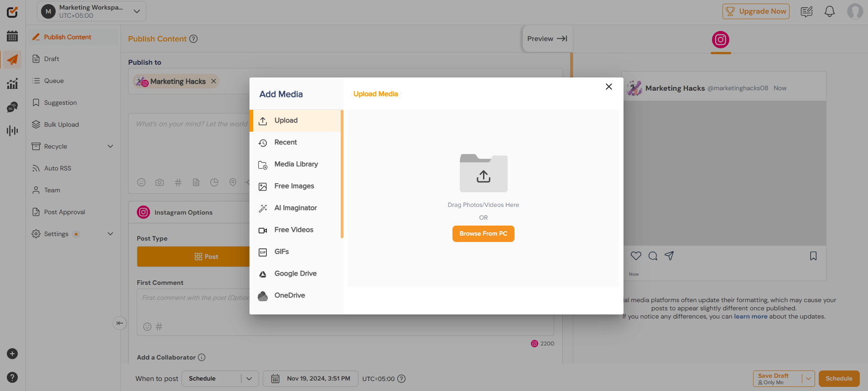
Task: Click the comment bubble icon in preview
Action: click(x=653, y=256)
